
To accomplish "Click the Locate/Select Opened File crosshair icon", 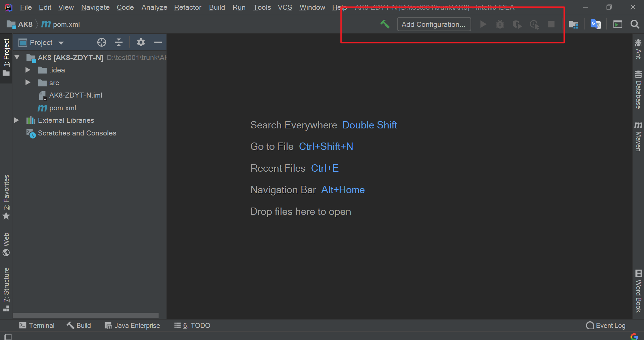I will point(102,42).
